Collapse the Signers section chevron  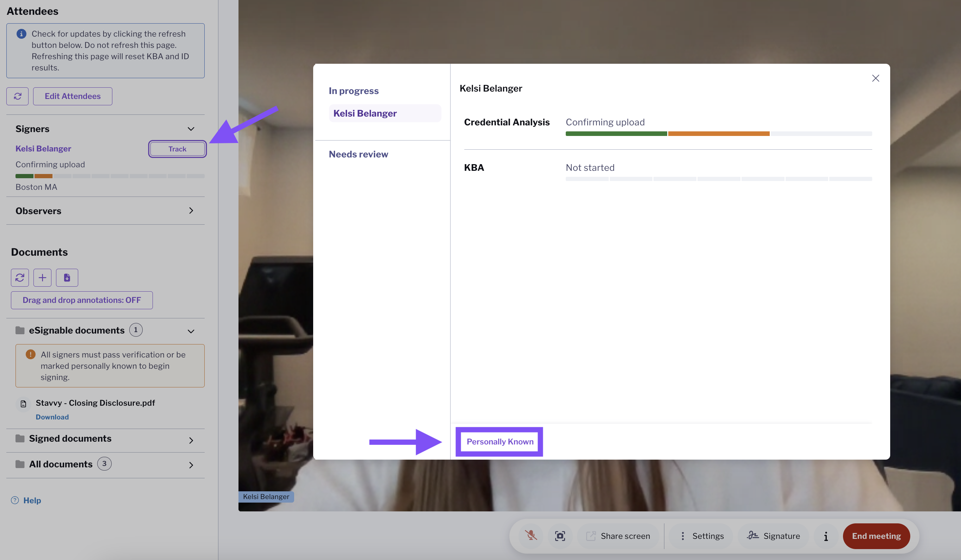point(191,129)
